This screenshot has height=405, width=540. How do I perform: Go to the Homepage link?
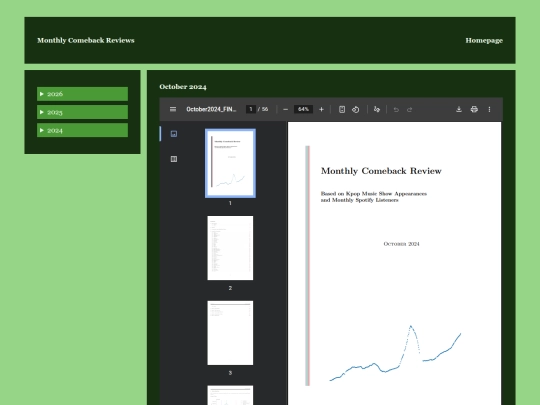(x=484, y=40)
